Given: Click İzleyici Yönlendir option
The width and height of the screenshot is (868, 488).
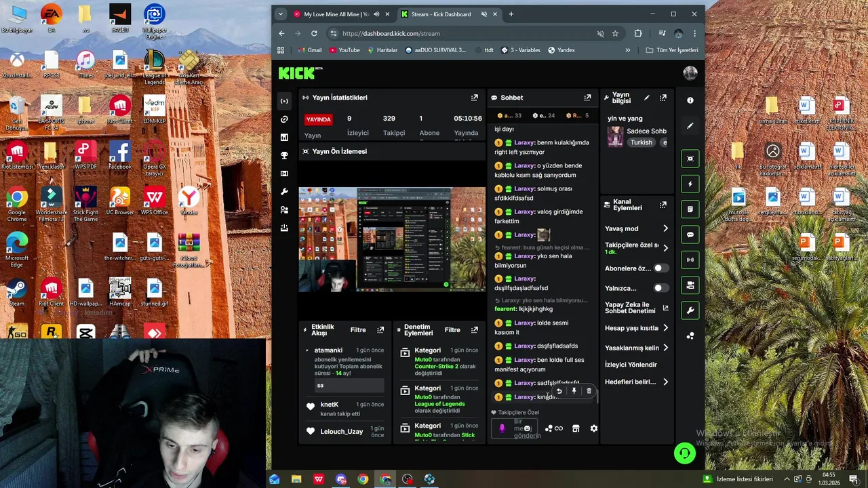Looking at the screenshot, I should click(x=631, y=365).
